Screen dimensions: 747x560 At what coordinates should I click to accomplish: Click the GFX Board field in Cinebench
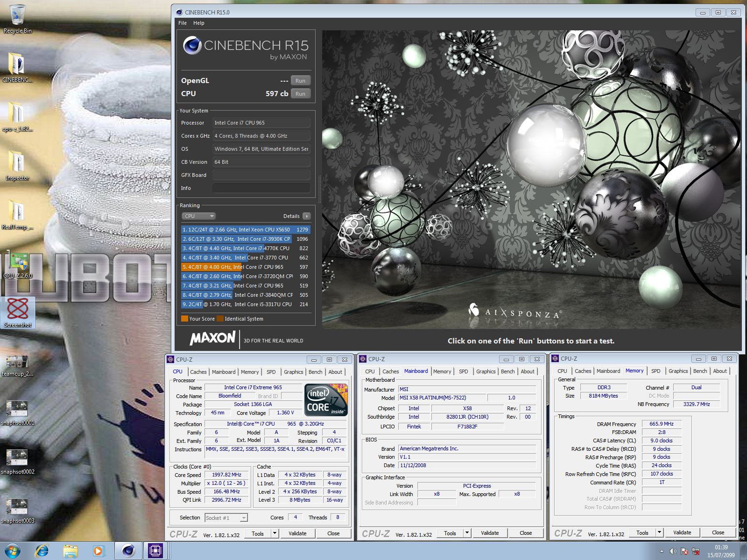coord(261,175)
